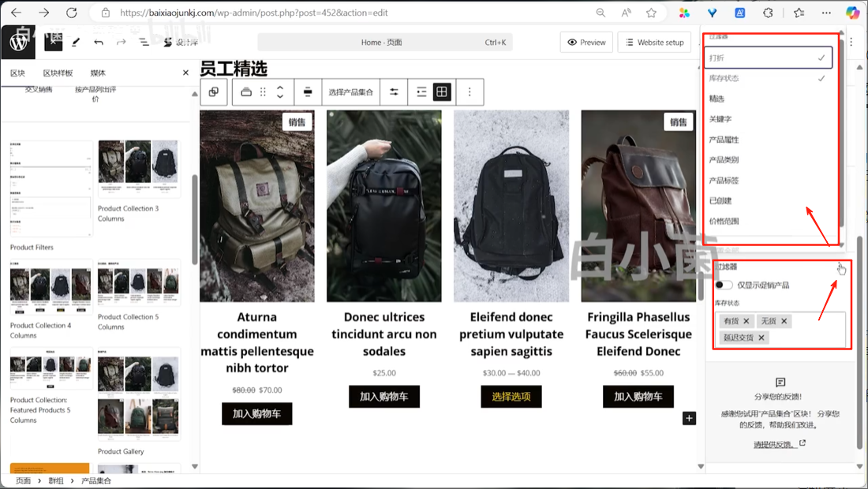
Task: Click the undo arrow in top toolbar
Action: (x=99, y=42)
